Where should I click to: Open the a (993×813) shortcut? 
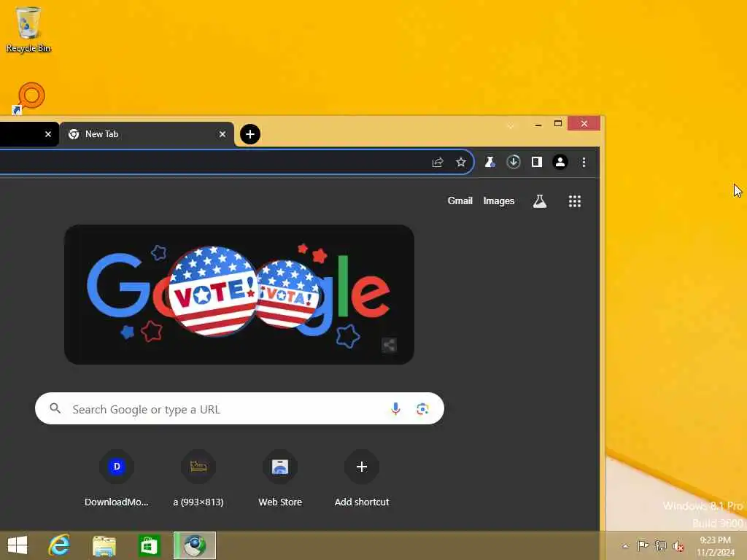click(198, 478)
